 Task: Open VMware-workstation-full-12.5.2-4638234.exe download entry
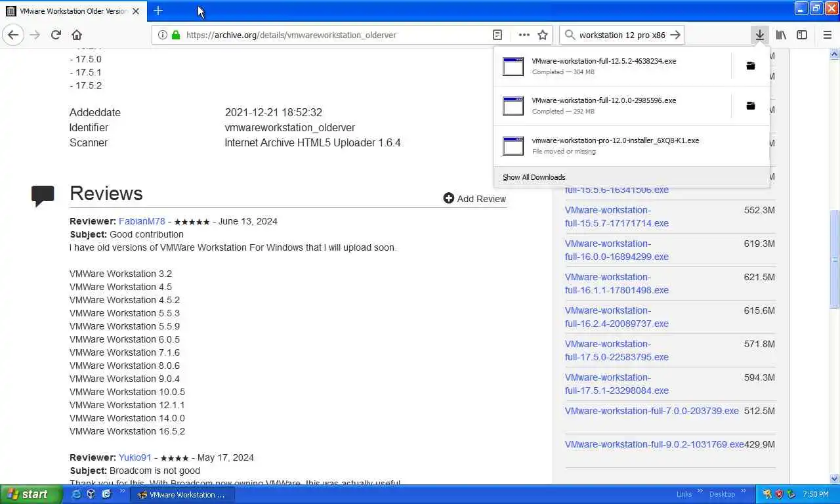coord(613,66)
